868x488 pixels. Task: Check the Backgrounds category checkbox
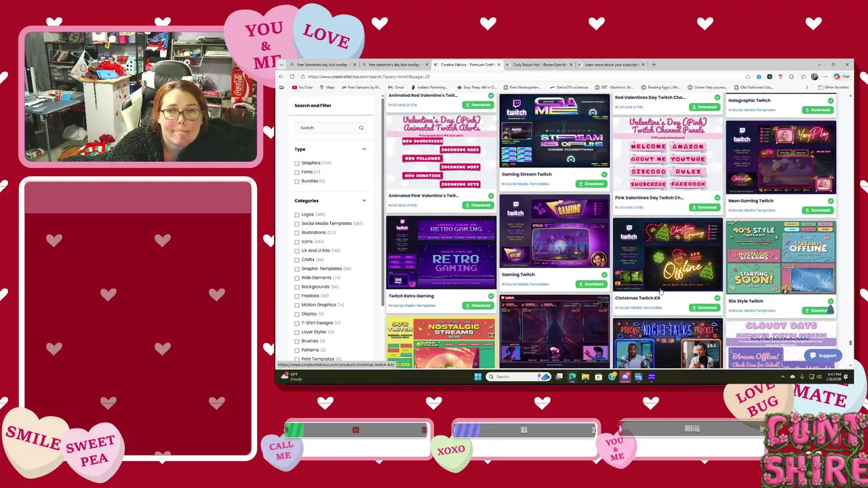297,287
